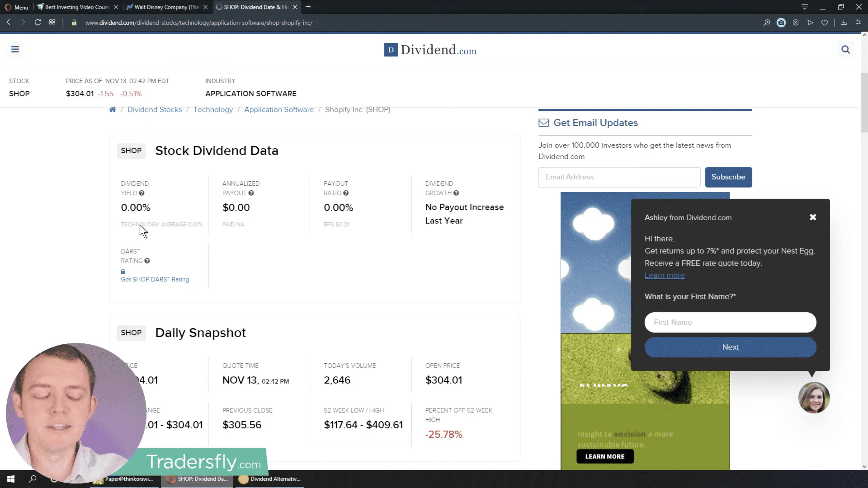This screenshot has height=488, width=868.
Task: Switch to Walt Disney Company tab
Action: pyautogui.click(x=166, y=7)
